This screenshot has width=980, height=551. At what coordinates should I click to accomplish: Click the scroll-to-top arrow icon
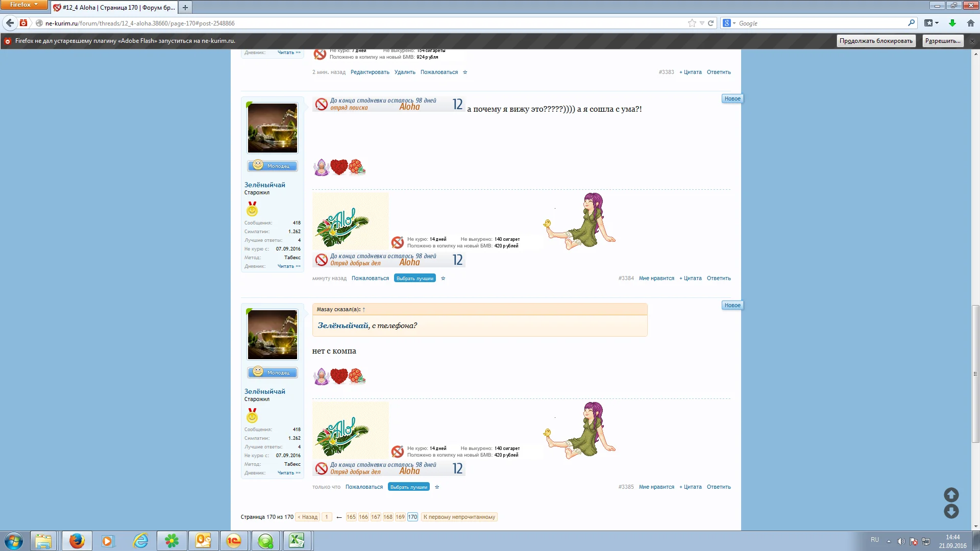[x=951, y=494]
